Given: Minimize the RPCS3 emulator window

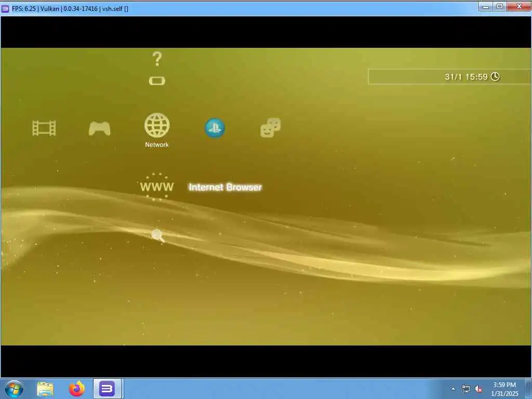Looking at the screenshot, I should coord(486,6).
